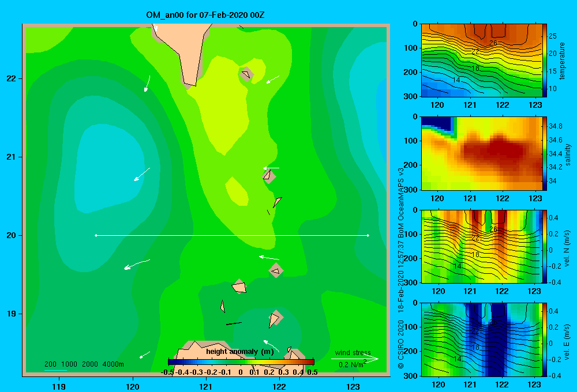Viewport: 577px width, 392px height.
Task: Click latitude label 22 on main map axis
Action: (11, 79)
